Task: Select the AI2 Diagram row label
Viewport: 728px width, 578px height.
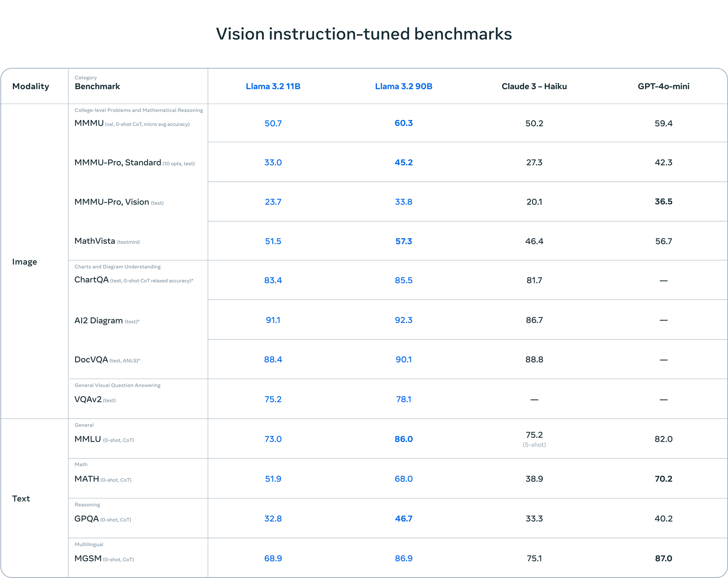Action: click(98, 320)
